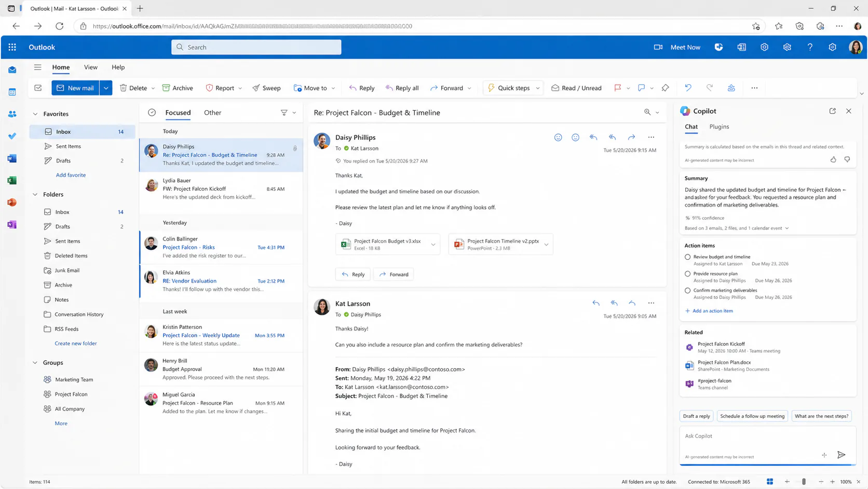
Task: Open Excel from the app rail
Action: coord(12,180)
